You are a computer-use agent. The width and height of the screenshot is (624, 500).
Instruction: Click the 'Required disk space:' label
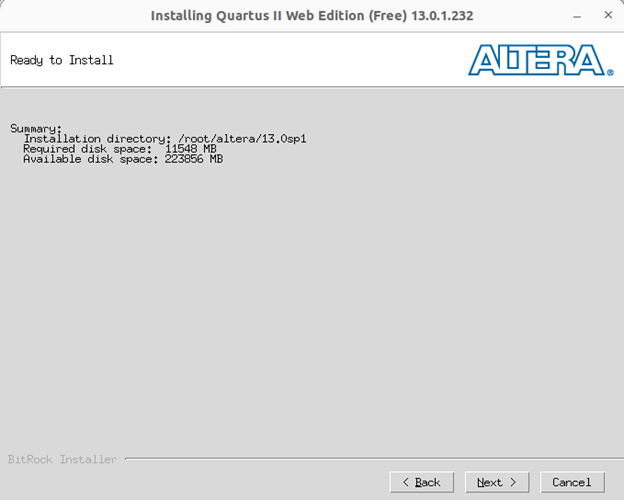click(x=88, y=149)
